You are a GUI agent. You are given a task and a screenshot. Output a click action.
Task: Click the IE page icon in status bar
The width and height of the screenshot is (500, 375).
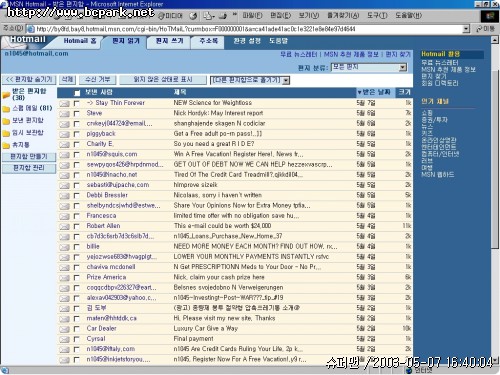(x=4, y=370)
